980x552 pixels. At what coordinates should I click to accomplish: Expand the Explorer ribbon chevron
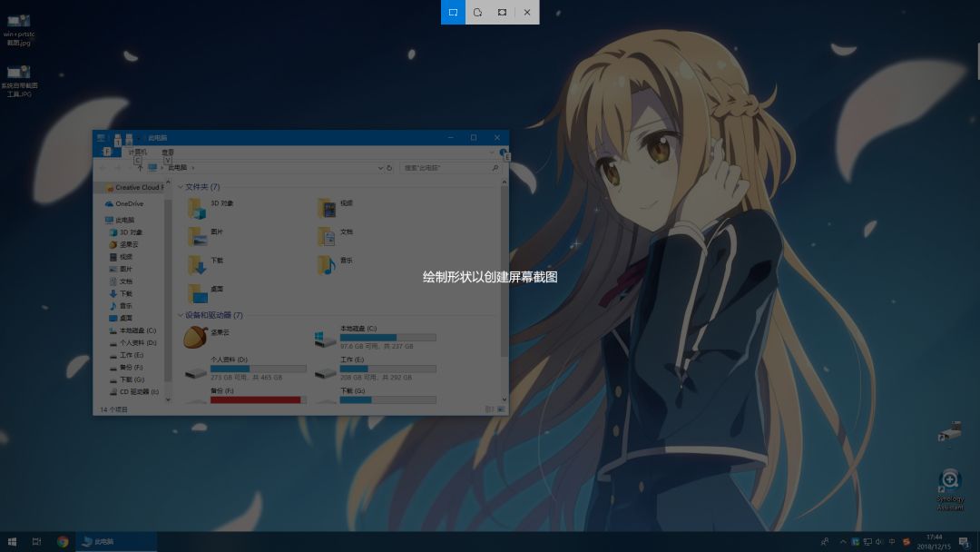click(492, 152)
